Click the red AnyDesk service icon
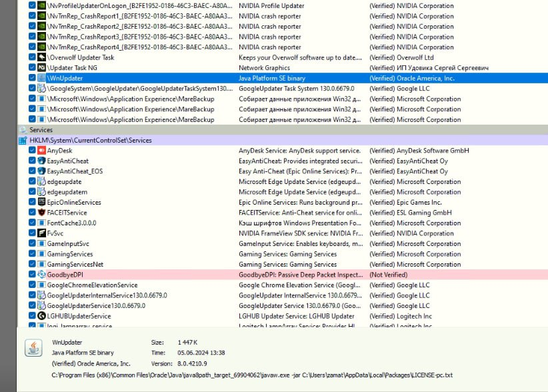This screenshot has height=392, width=548. tap(41, 151)
